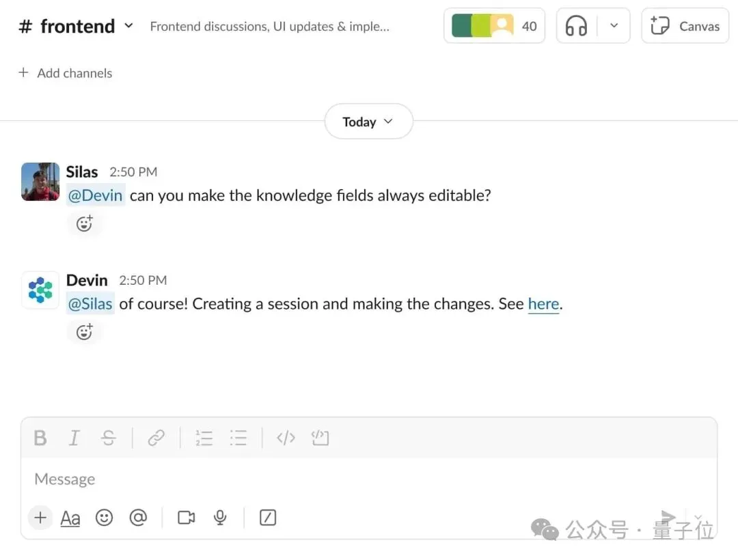Screen dimensions: 738x560
Task: Insert a link in message
Action: coord(156,438)
